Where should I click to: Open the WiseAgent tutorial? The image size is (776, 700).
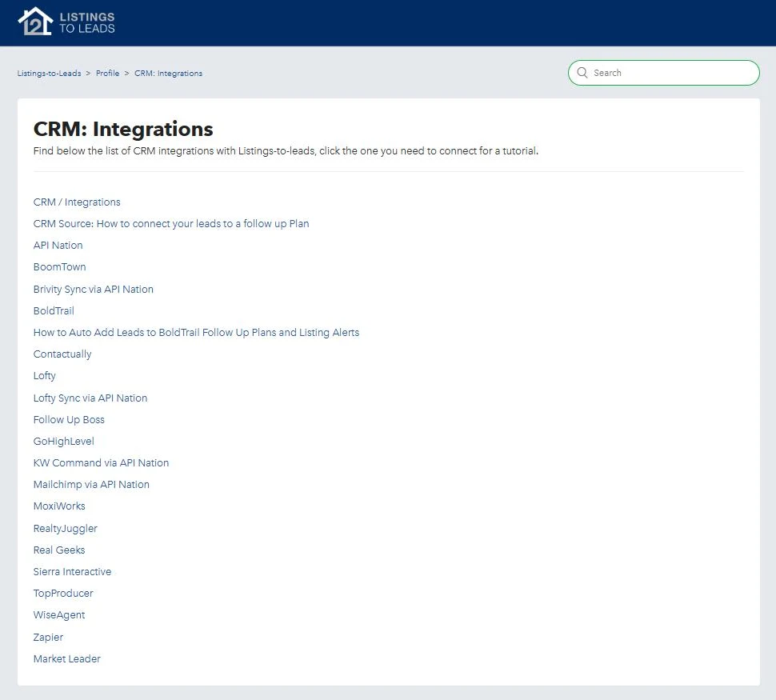[x=59, y=615]
